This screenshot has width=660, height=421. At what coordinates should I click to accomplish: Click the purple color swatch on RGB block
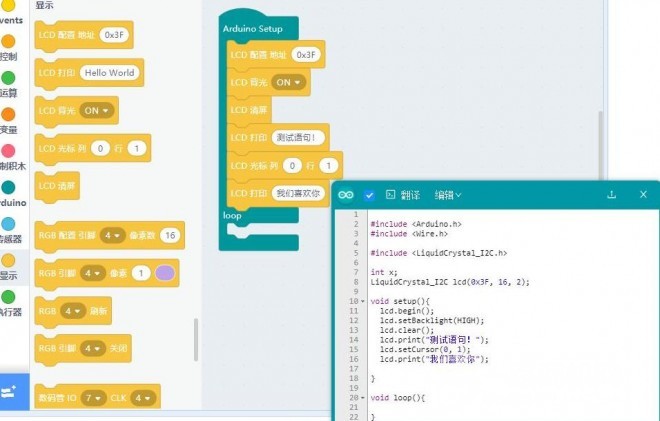pyautogui.click(x=165, y=273)
